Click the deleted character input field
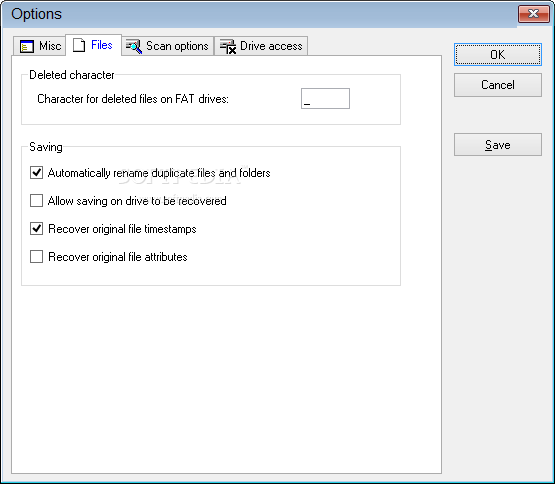Viewport: 555px width, 484px height. [x=325, y=98]
